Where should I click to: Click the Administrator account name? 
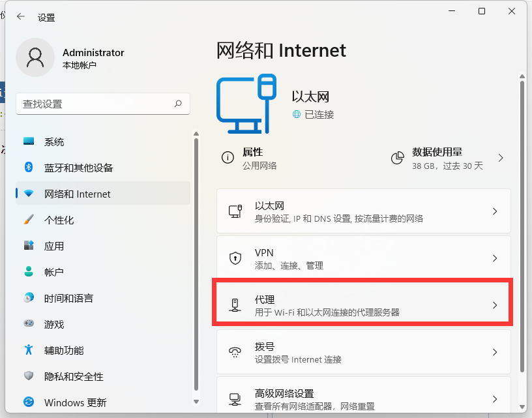coord(93,53)
